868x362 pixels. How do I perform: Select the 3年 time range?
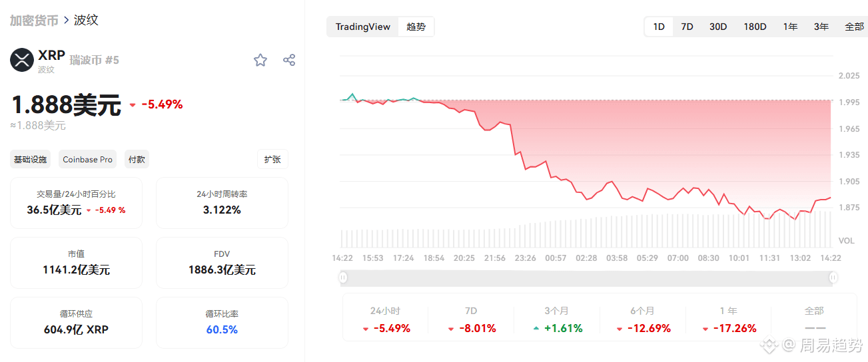tap(821, 27)
